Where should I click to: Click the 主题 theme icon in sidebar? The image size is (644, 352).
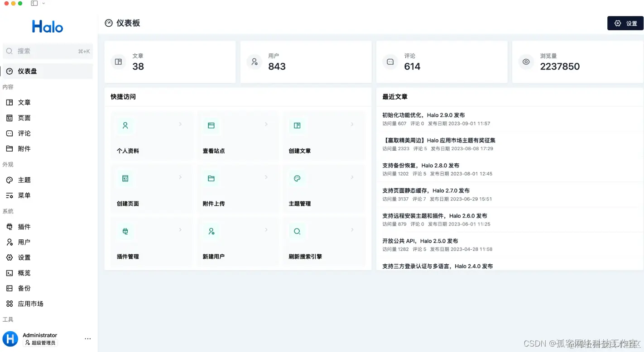(9, 180)
